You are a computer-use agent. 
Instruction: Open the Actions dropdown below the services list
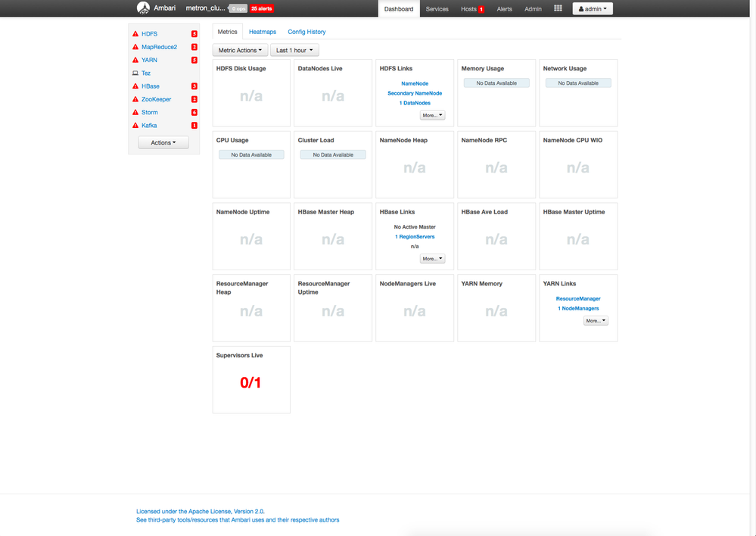point(163,142)
